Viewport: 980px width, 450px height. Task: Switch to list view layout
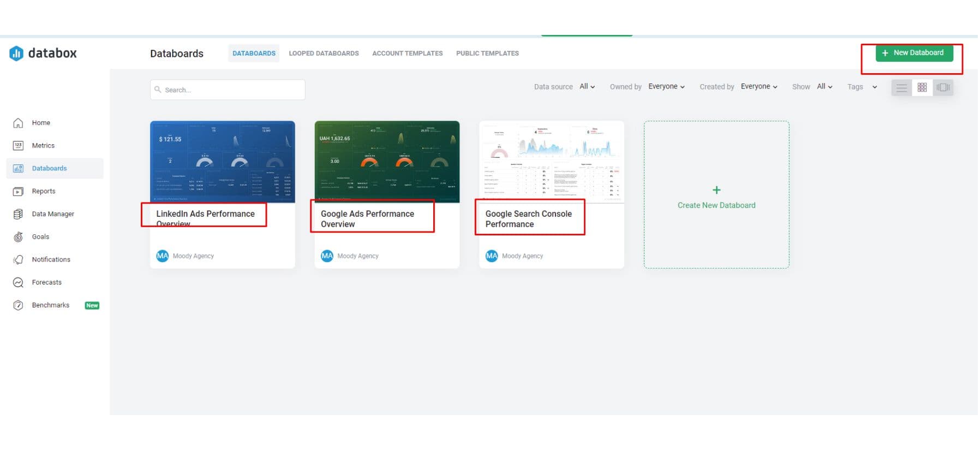tap(901, 87)
